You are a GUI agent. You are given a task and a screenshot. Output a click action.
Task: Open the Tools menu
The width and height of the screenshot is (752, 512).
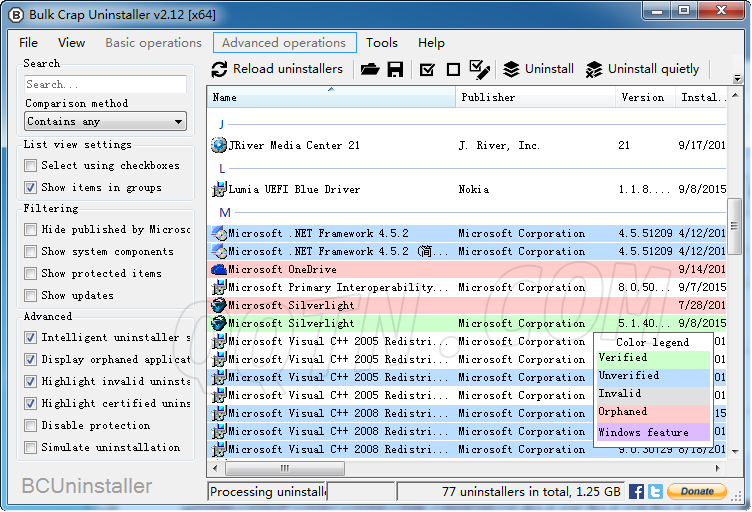[381, 43]
